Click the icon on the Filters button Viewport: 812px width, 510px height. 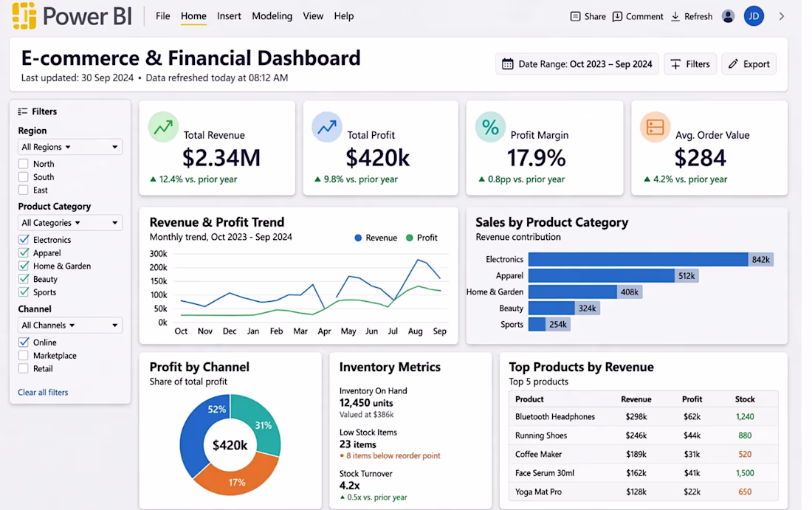tap(675, 64)
